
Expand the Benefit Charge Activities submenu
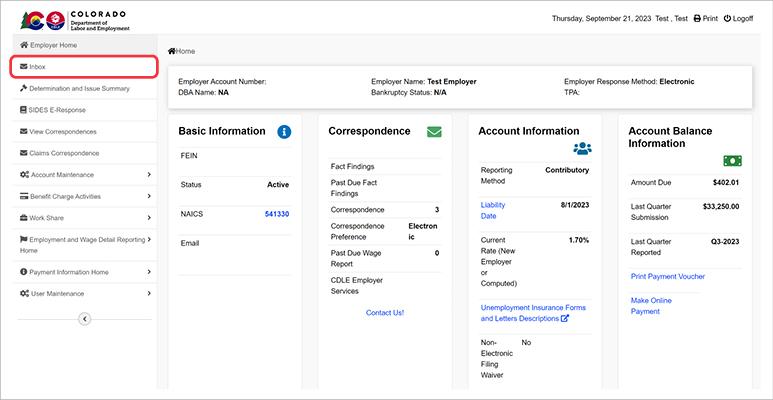149,196
